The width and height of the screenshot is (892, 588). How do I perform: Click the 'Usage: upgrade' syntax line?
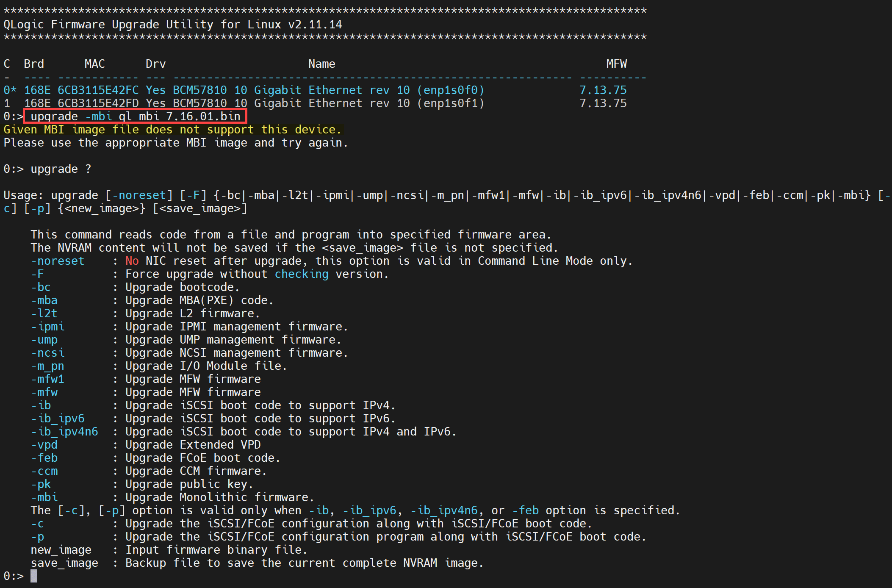[x=447, y=202]
